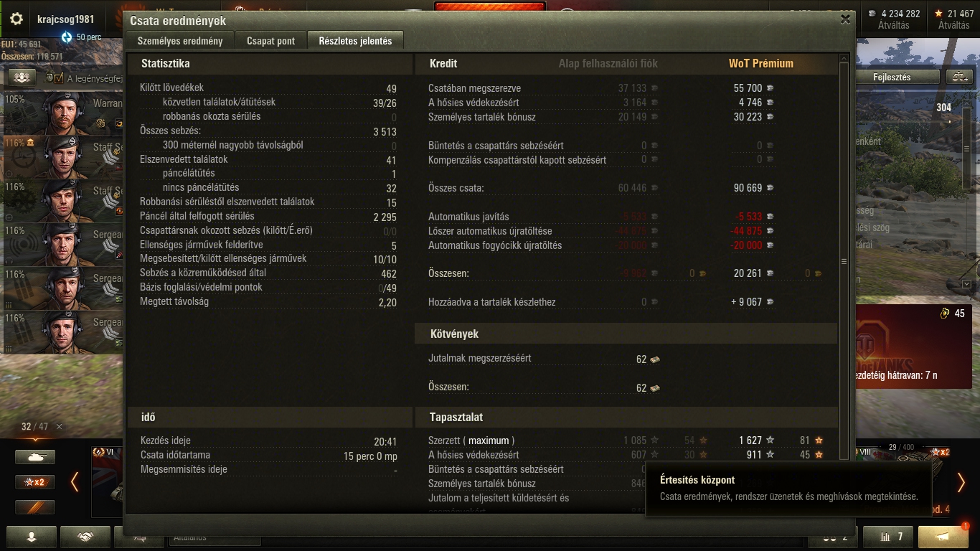Click the battle results vertical scrollbar
Image resolution: width=980 pixels, height=551 pixels.
click(x=844, y=262)
